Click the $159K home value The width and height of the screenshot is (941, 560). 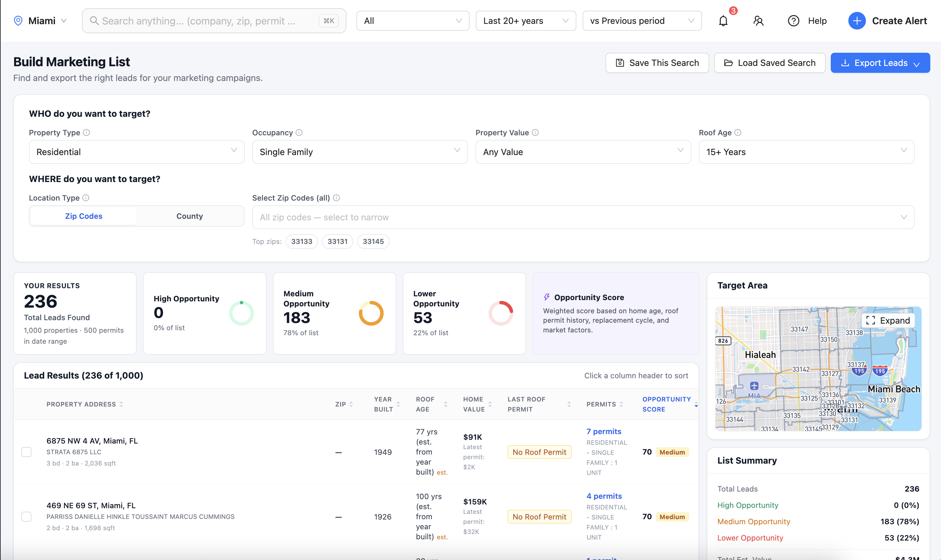click(x=475, y=502)
